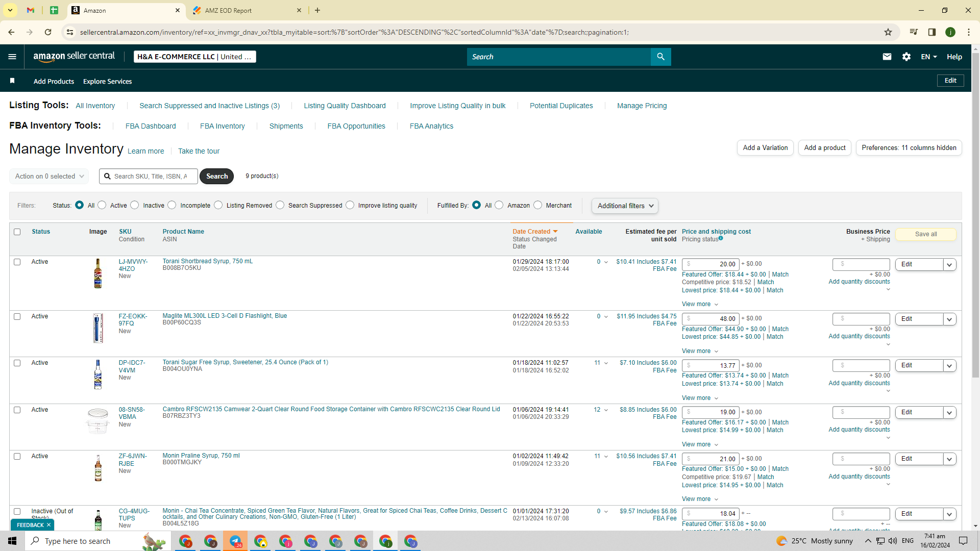
Task: Switch to the AMZ EOD Report tab
Action: point(247,10)
